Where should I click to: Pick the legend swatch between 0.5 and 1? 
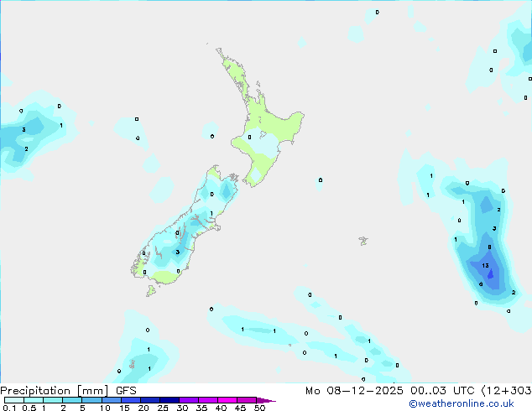coord(34,400)
